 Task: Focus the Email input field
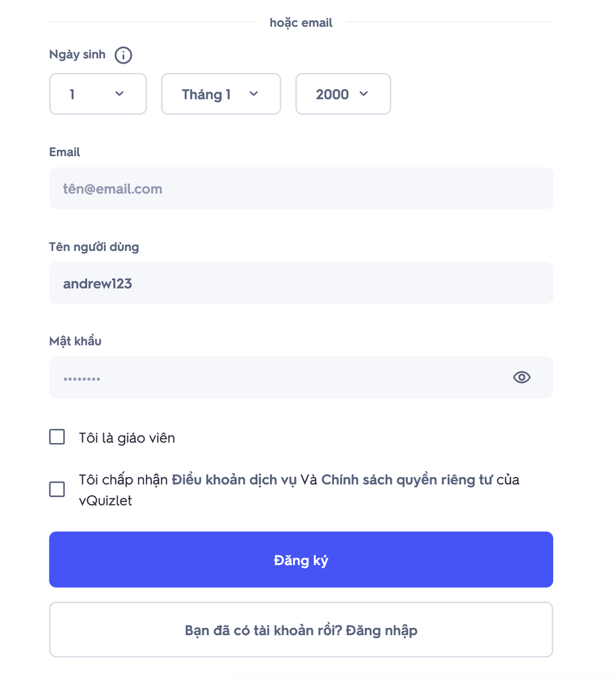301,189
